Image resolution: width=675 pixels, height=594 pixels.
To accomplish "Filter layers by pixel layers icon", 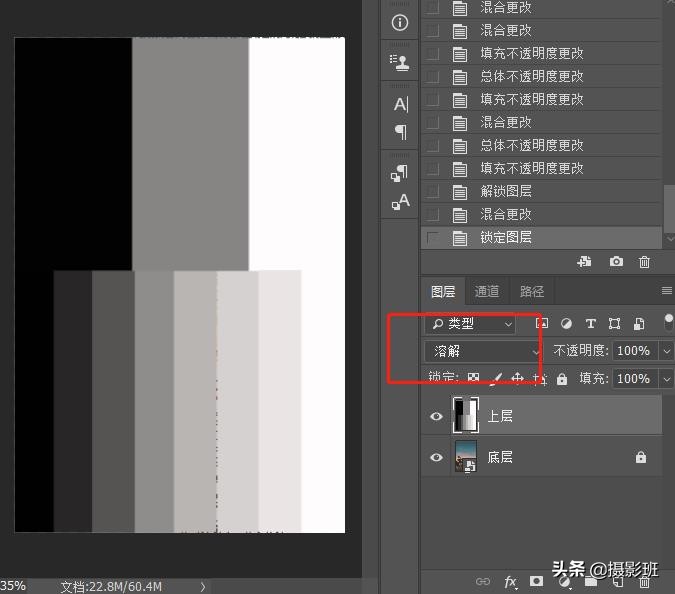I will [x=542, y=323].
